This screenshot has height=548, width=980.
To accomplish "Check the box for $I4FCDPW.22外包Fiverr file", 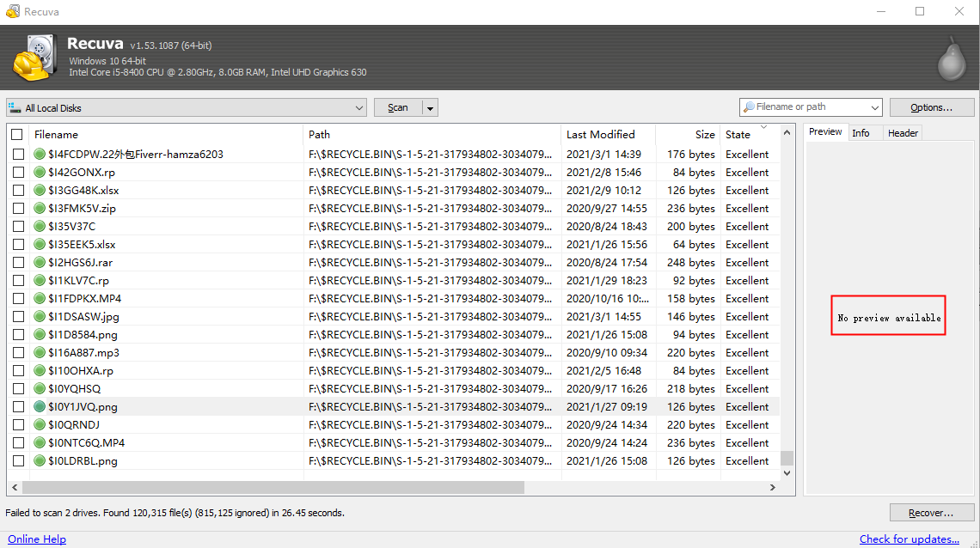I will point(18,154).
